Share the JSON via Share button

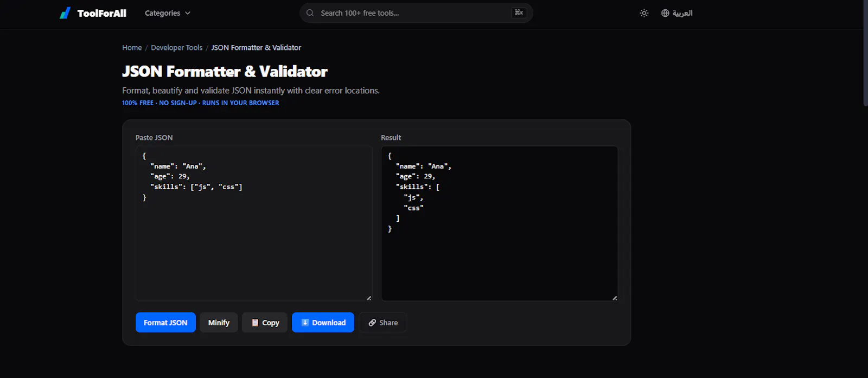point(382,323)
